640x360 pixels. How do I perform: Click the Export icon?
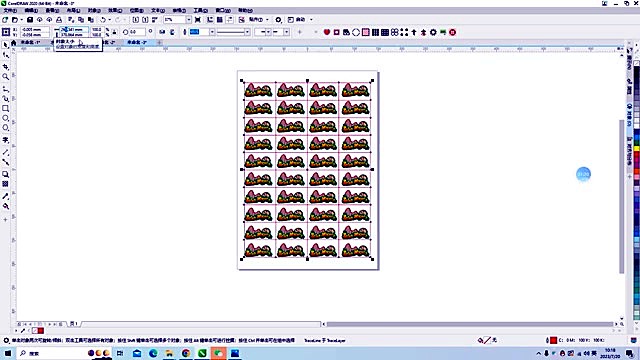[145, 20]
